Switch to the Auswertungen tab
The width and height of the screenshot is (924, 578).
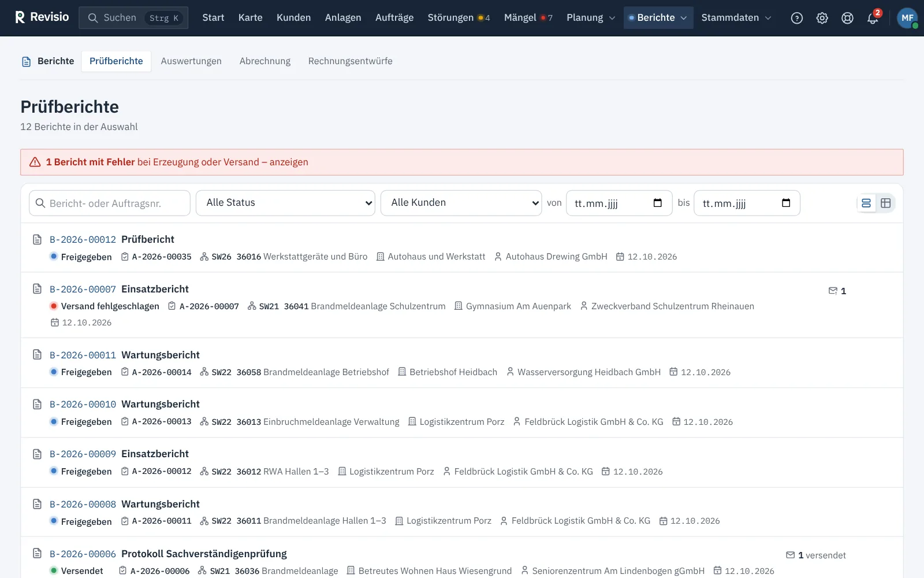pyautogui.click(x=191, y=61)
